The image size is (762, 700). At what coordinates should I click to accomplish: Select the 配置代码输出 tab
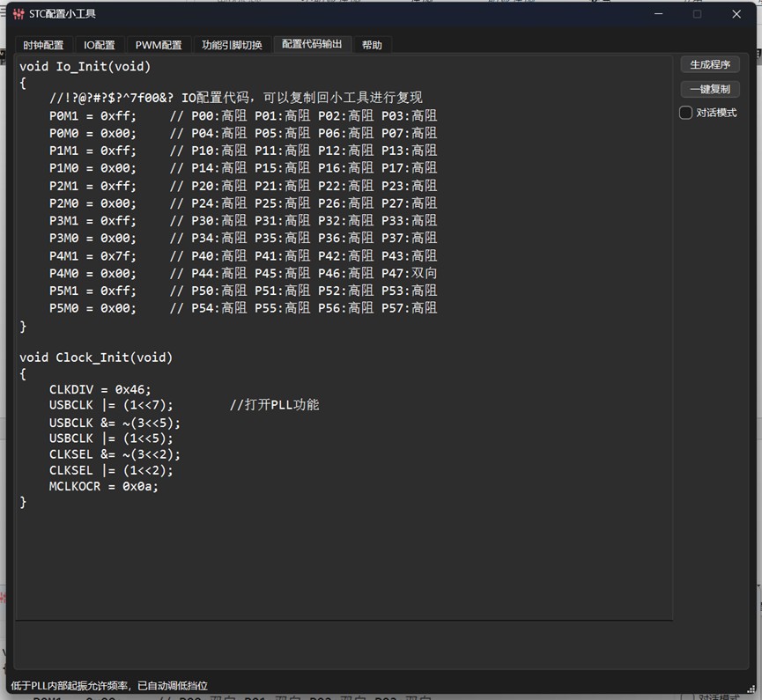tap(312, 44)
